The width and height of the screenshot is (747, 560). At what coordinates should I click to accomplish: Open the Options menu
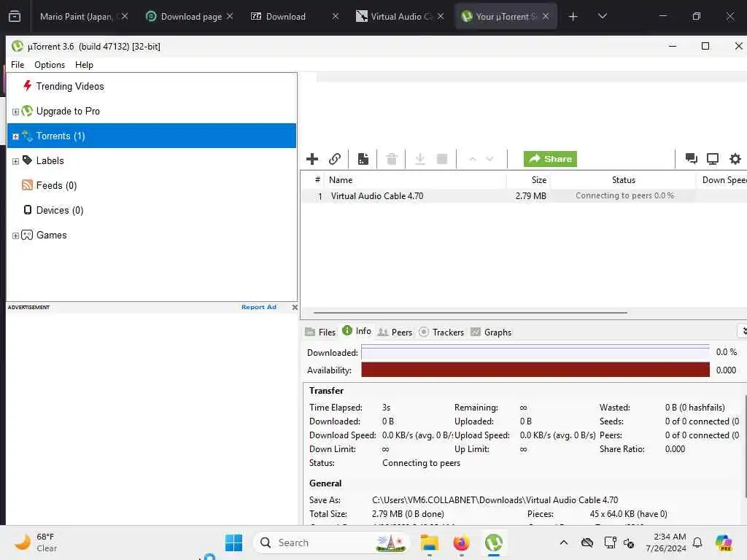tap(50, 65)
